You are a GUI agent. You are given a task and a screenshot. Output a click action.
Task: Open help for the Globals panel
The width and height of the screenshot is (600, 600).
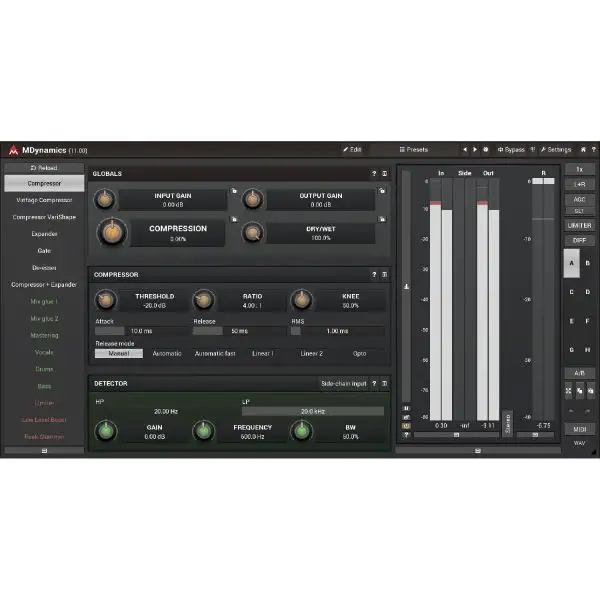coord(374,174)
